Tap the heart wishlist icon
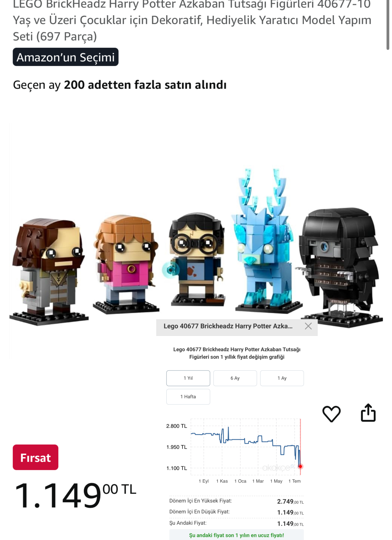392x540 pixels. pyautogui.click(x=331, y=414)
